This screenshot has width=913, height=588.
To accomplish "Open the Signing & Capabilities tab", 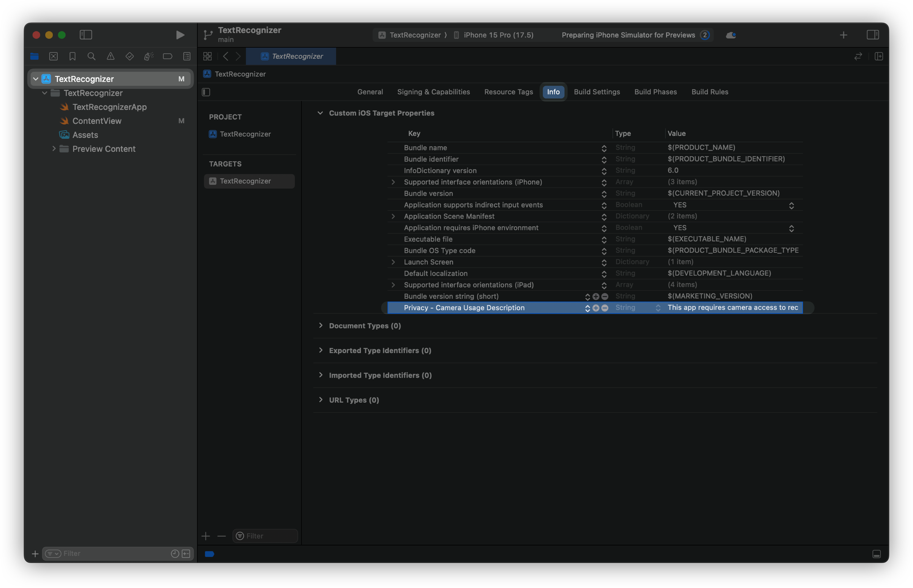I will coord(433,92).
